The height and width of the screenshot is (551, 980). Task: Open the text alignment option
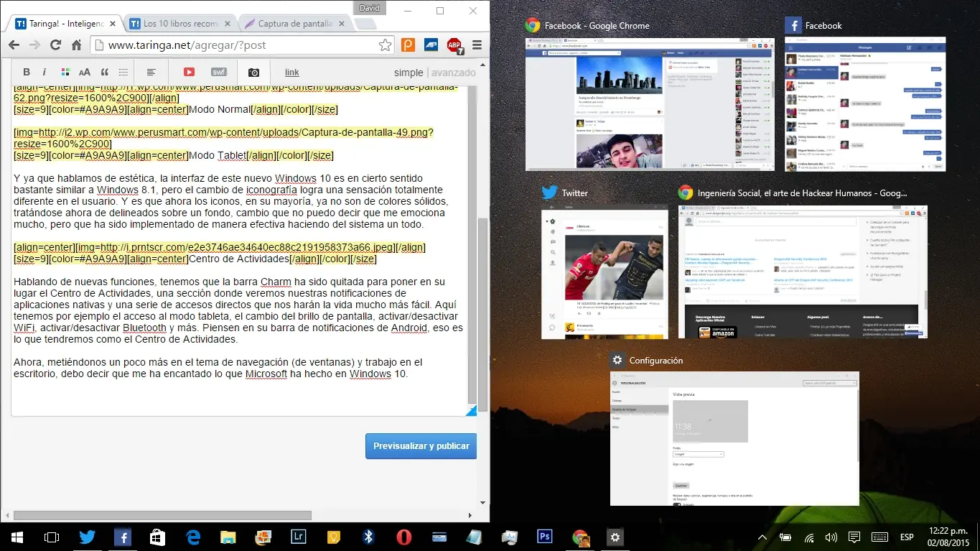[151, 72]
